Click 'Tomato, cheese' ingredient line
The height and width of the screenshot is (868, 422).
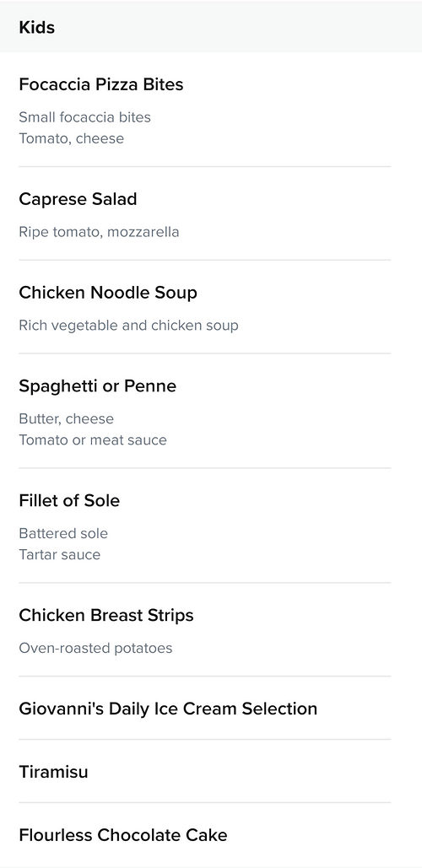tap(72, 138)
